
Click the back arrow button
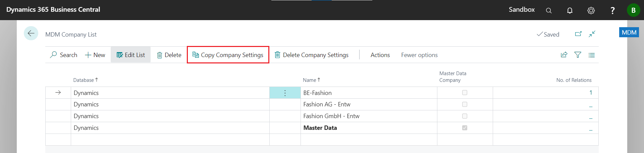[x=31, y=33]
